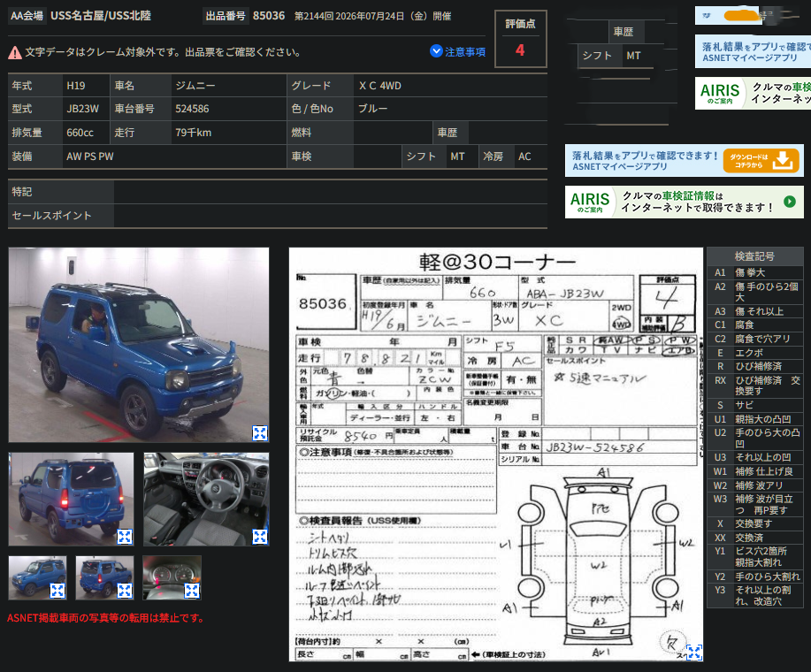Click the red warning triangle icon

(x=15, y=52)
